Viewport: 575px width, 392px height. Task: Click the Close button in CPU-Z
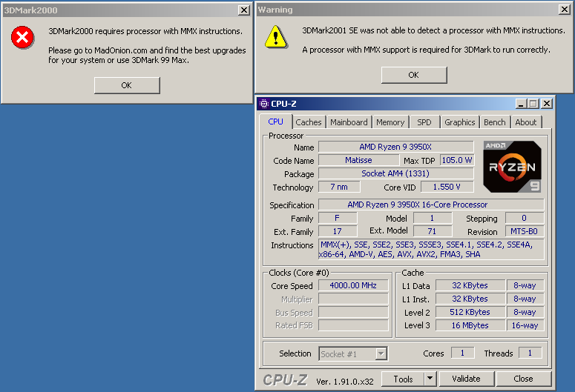(x=523, y=379)
